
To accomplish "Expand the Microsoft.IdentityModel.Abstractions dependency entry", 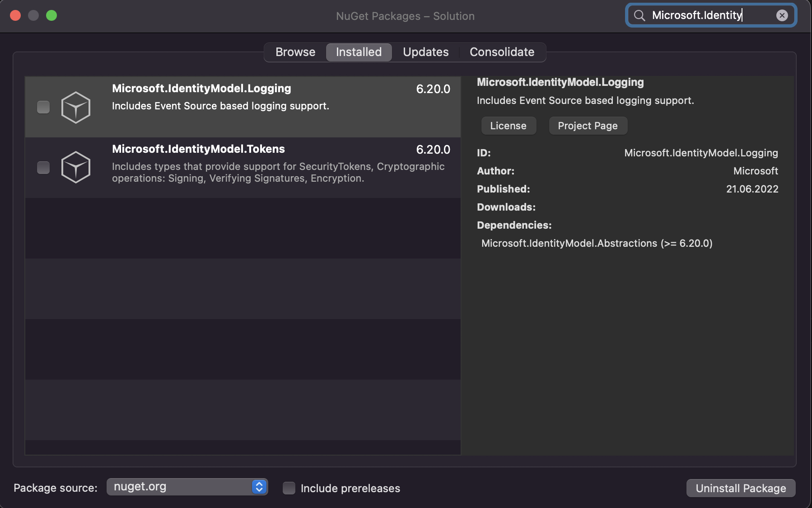I will tap(597, 243).
